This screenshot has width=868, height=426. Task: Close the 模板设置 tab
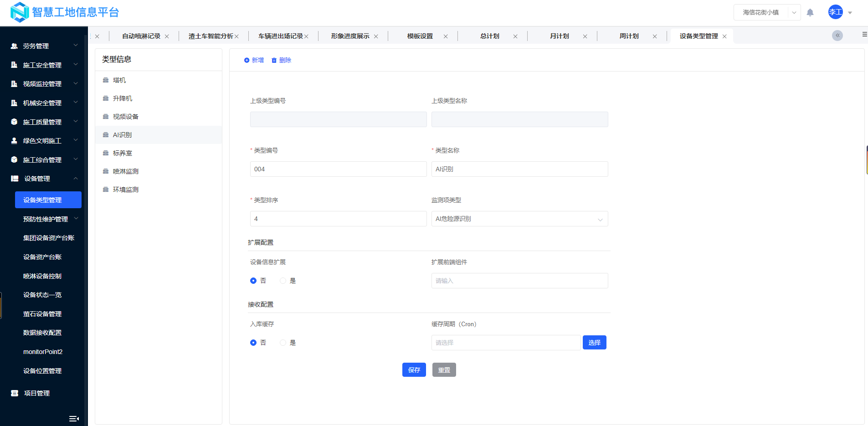446,36
